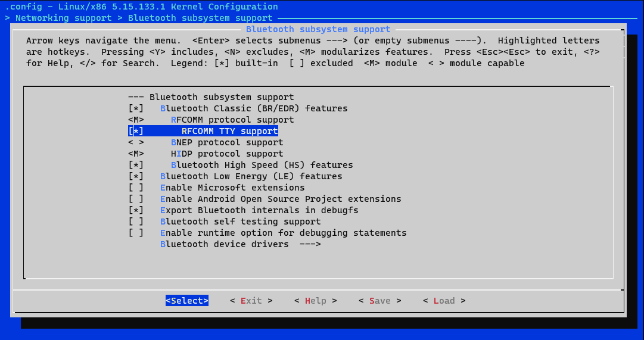The height and width of the screenshot is (340, 644).
Task: Click the '--- Bluetooth subsystem support' header row
Action: 211,97
